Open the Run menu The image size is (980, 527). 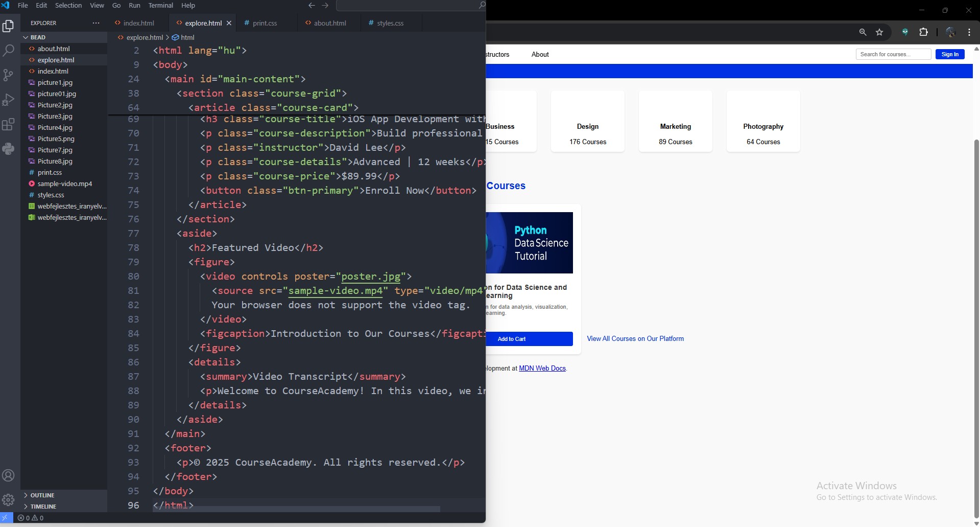[x=134, y=5]
